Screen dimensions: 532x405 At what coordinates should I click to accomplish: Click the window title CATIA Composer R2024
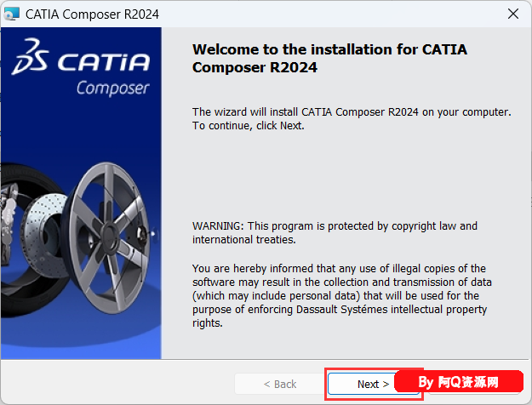[x=92, y=14]
